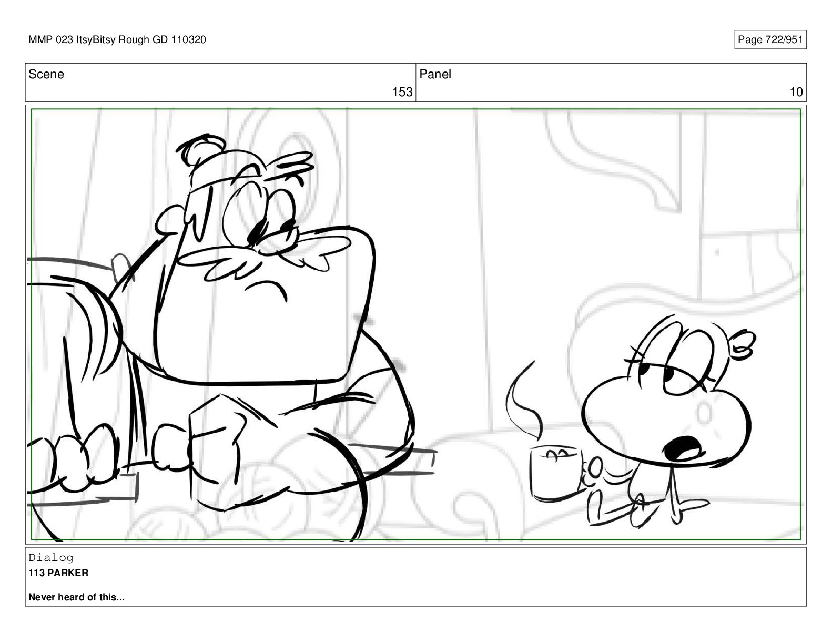Click the 'Scene' header label
The width and height of the screenshot is (832, 644).
[x=46, y=74]
